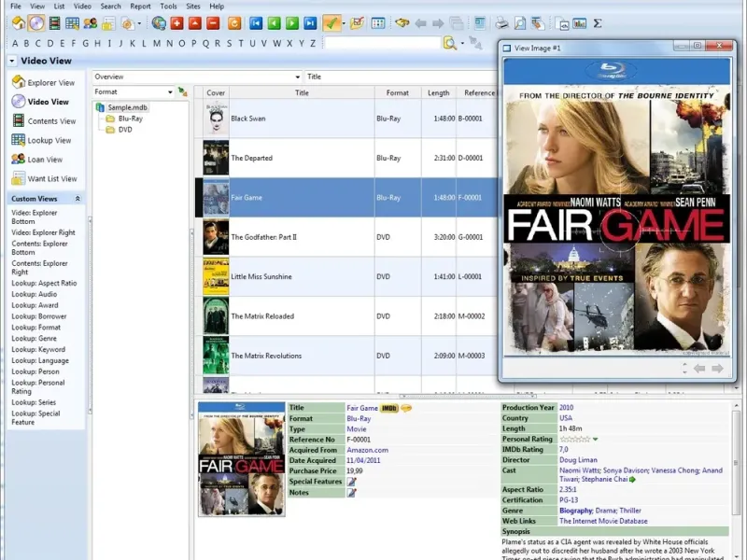Filter titles by letter F
The image size is (747, 560).
(74, 43)
